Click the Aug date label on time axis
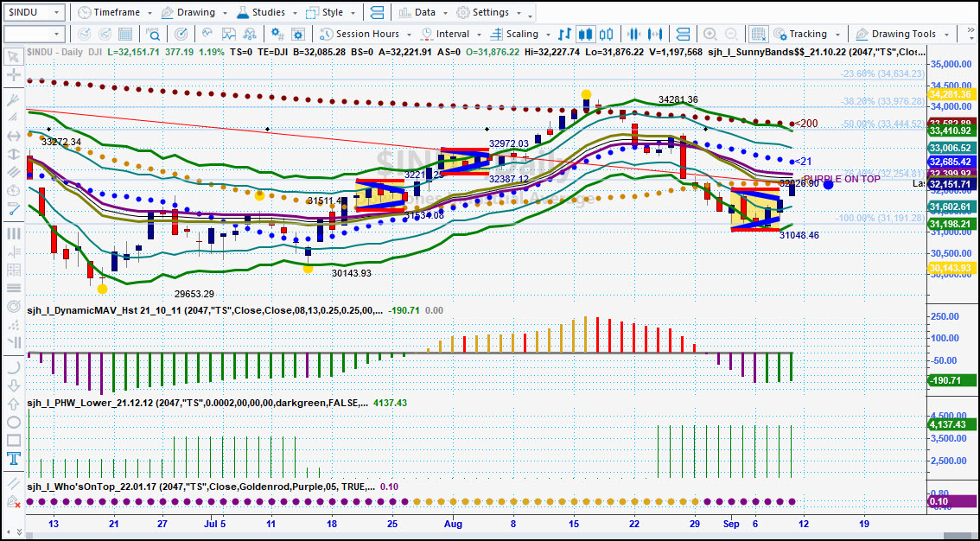Viewport: 980px width, 541px height. coord(453,524)
